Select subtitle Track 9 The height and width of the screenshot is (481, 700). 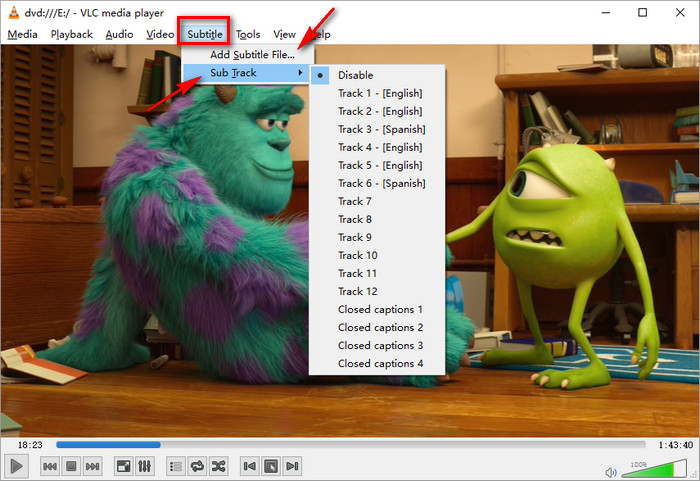(x=377, y=237)
